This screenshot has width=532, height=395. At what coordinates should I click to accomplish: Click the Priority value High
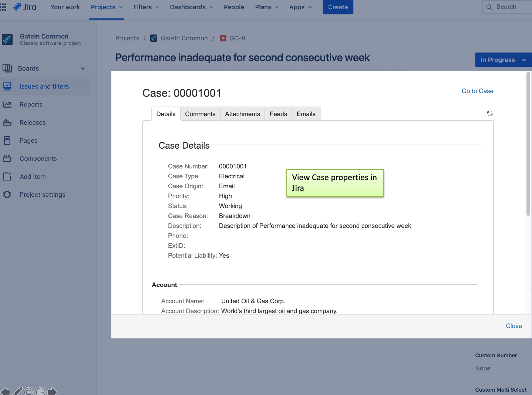pyautogui.click(x=225, y=196)
